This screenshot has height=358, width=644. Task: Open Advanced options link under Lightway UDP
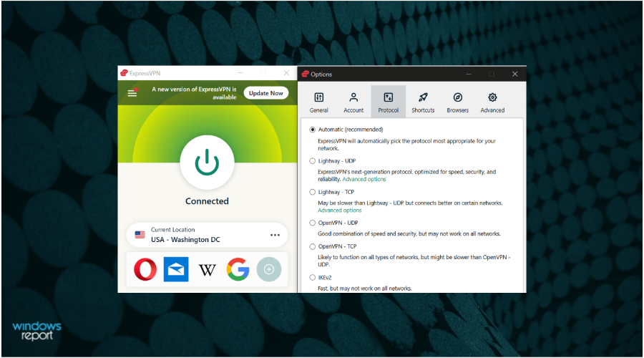364,179
